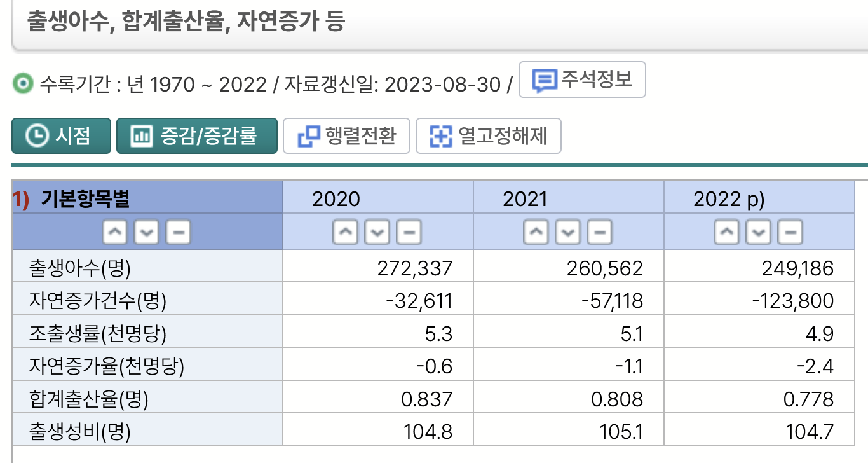Click the up-arrow icon under 기본항목별 header
The height and width of the screenshot is (463, 868).
pos(114,231)
